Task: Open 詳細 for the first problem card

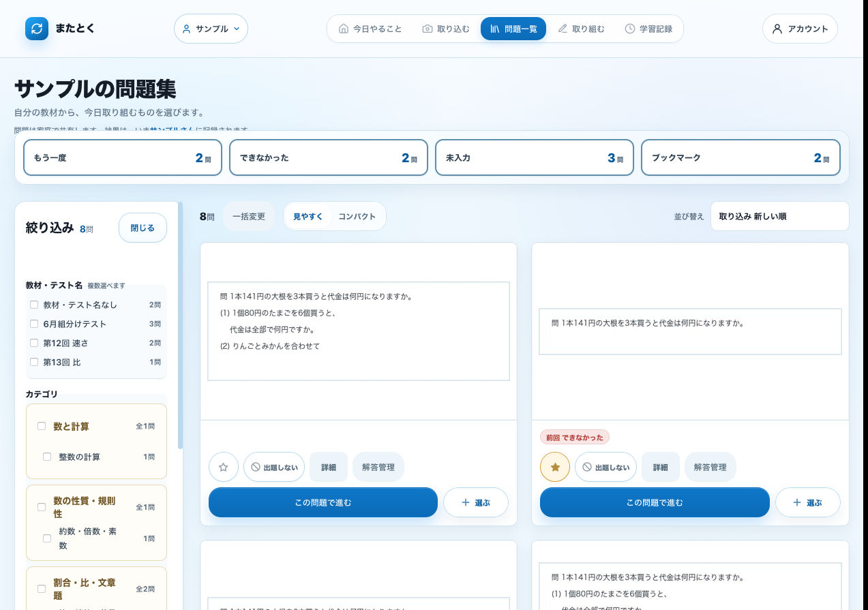Action: [x=329, y=467]
